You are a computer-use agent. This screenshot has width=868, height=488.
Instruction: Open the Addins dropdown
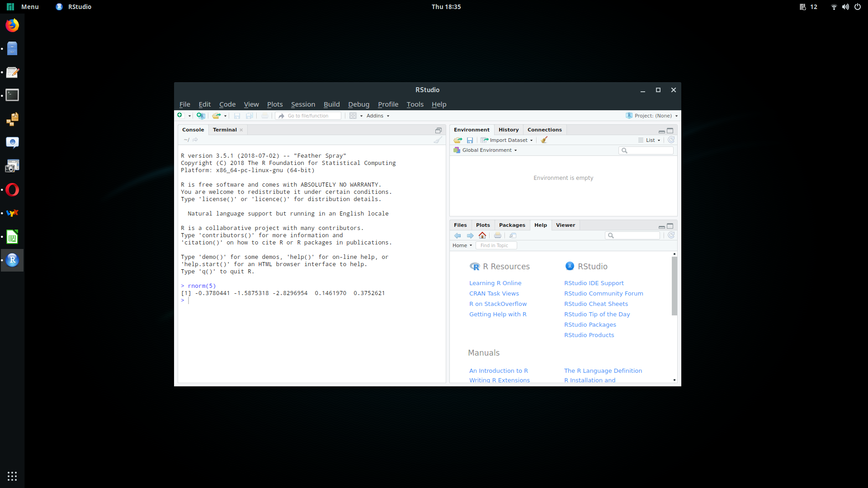[x=378, y=116]
